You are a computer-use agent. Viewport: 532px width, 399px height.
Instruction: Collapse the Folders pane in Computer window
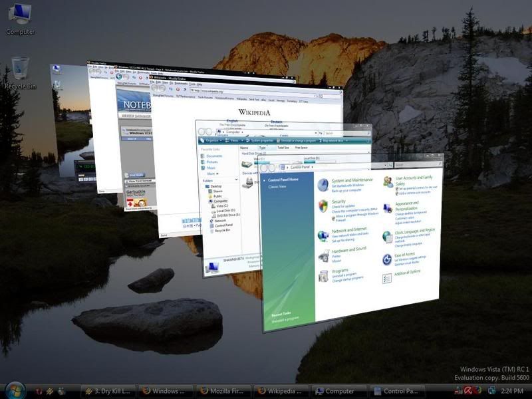pyautogui.click(x=236, y=180)
